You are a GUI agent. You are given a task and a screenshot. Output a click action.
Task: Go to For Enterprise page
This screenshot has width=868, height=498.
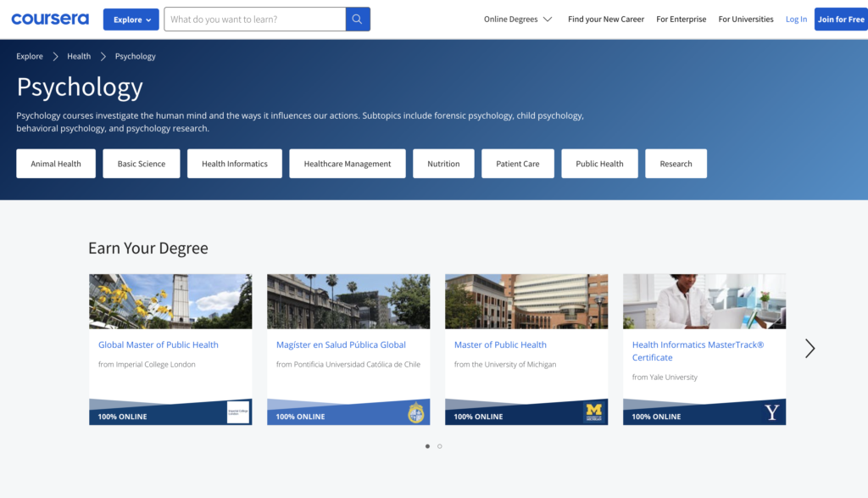point(681,19)
